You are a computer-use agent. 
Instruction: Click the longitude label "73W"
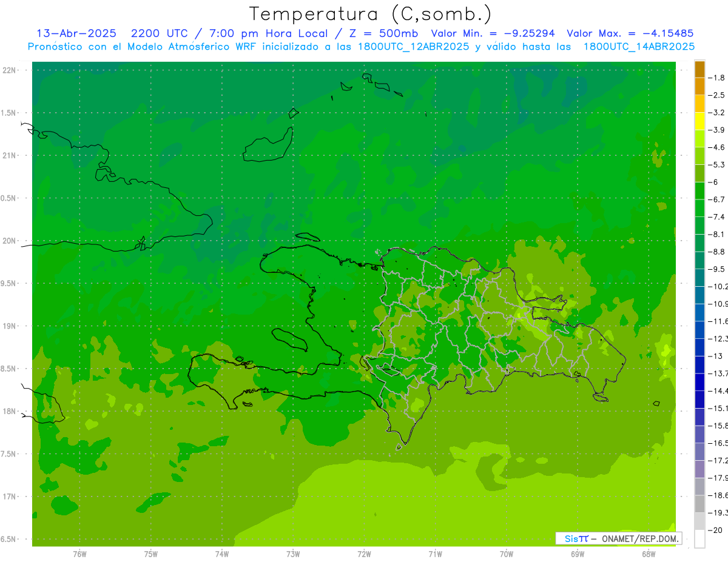pyautogui.click(x=293, y=554)
